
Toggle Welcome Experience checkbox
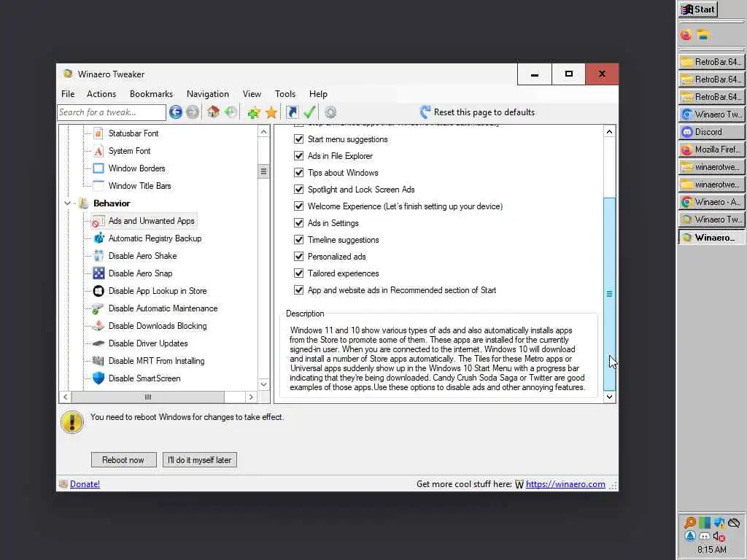tap(298, 206)
